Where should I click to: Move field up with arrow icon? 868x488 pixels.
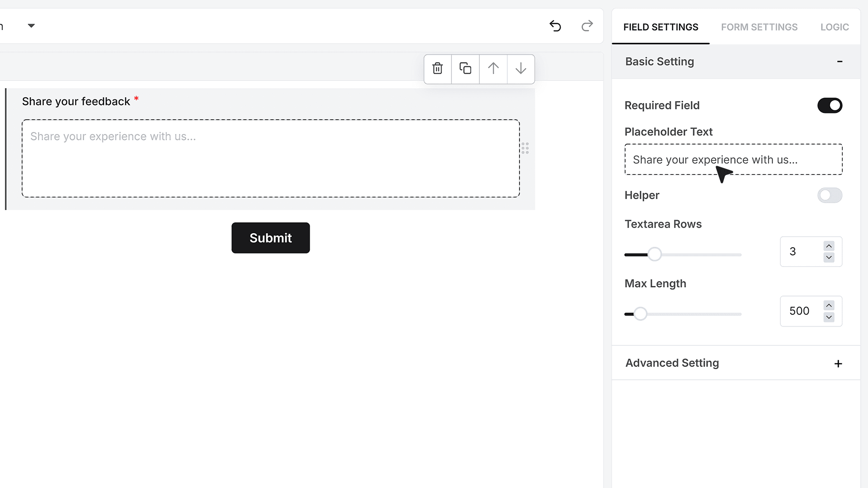[493, 69]
